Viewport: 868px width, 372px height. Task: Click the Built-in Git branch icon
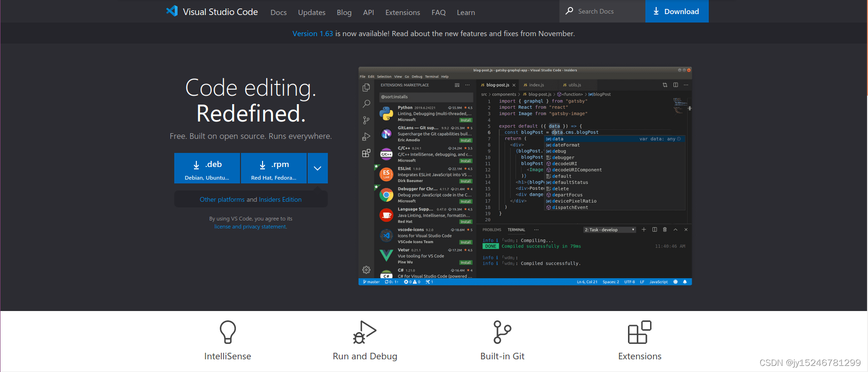click(502, 332)
